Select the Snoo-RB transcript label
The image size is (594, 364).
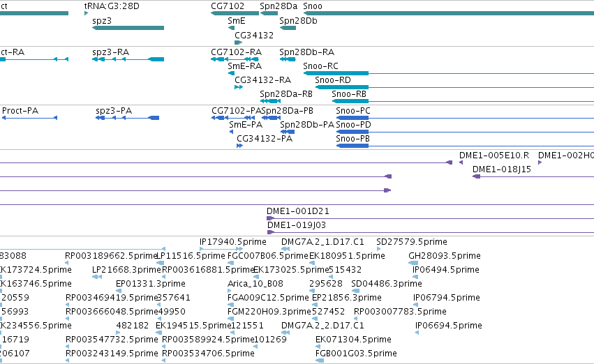349,94
